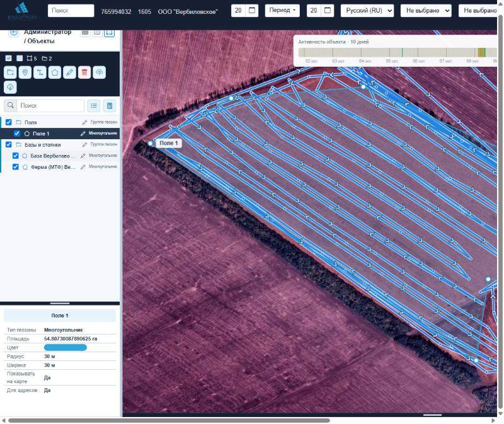Edit Поле 1 via its pencil icon
504x424 pixels.
[83, 134]
